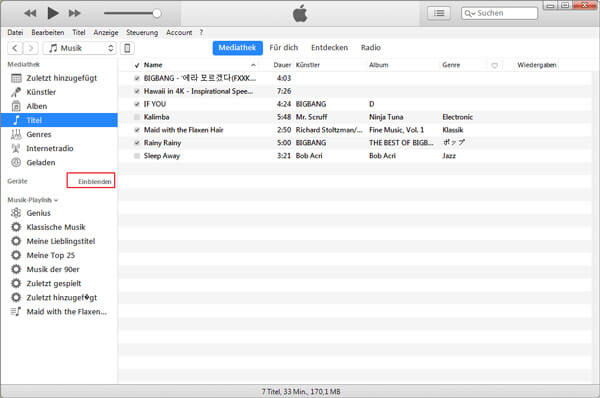Click artist Mr. Scruff cell
600x398 pixels.
coord(311,117)
